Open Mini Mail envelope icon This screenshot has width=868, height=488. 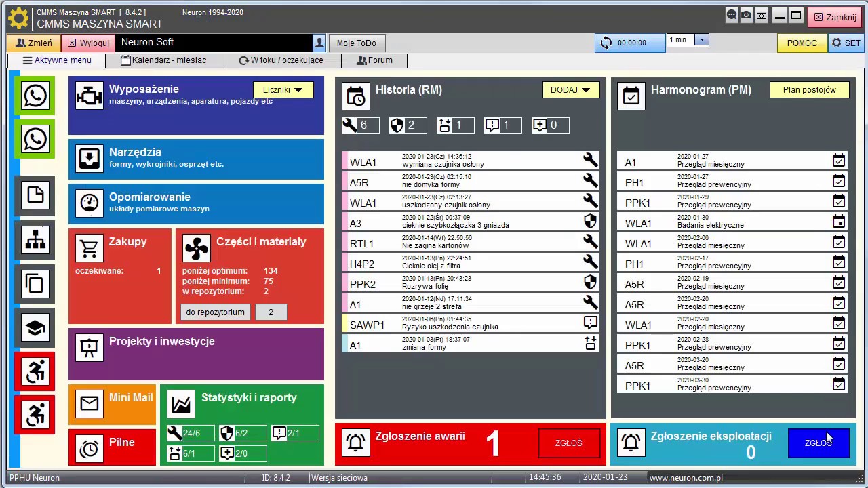tap(89, 404)
